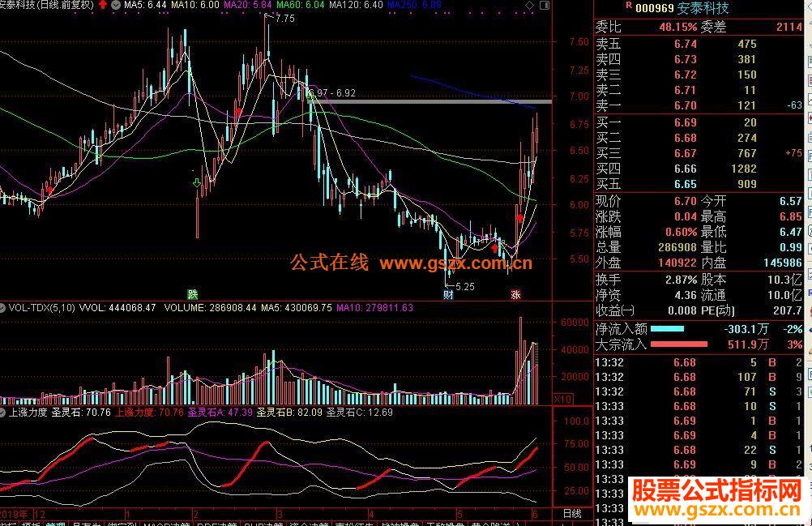Click the MA10: 6.00 label
Viewport: 812px width, 526px height.
pos(194,5)
